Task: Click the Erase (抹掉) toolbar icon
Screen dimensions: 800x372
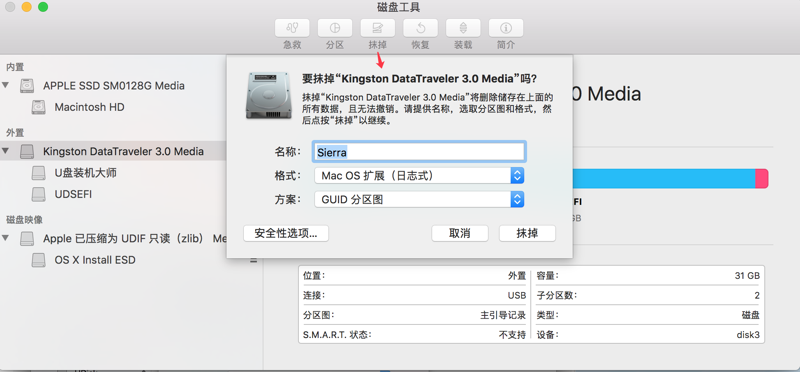Action: tap(378, 28)
